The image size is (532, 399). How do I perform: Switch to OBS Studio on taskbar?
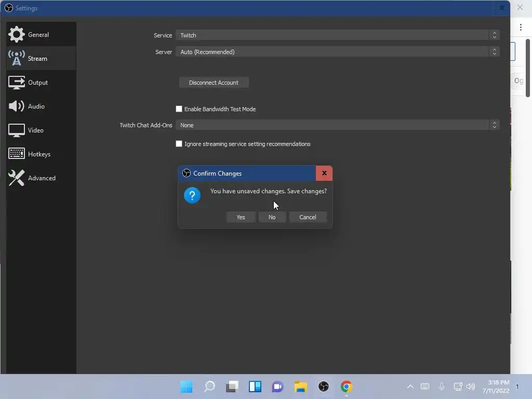click(x=323, y=387)
